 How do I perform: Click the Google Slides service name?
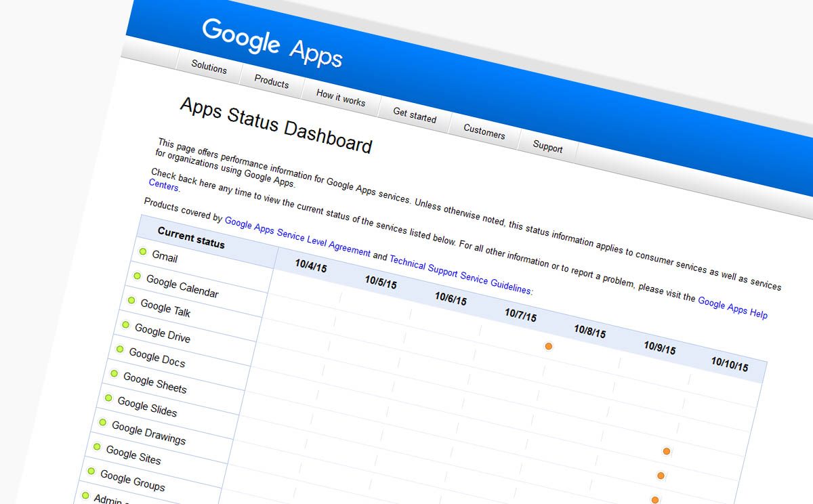[x=147, y=406]
